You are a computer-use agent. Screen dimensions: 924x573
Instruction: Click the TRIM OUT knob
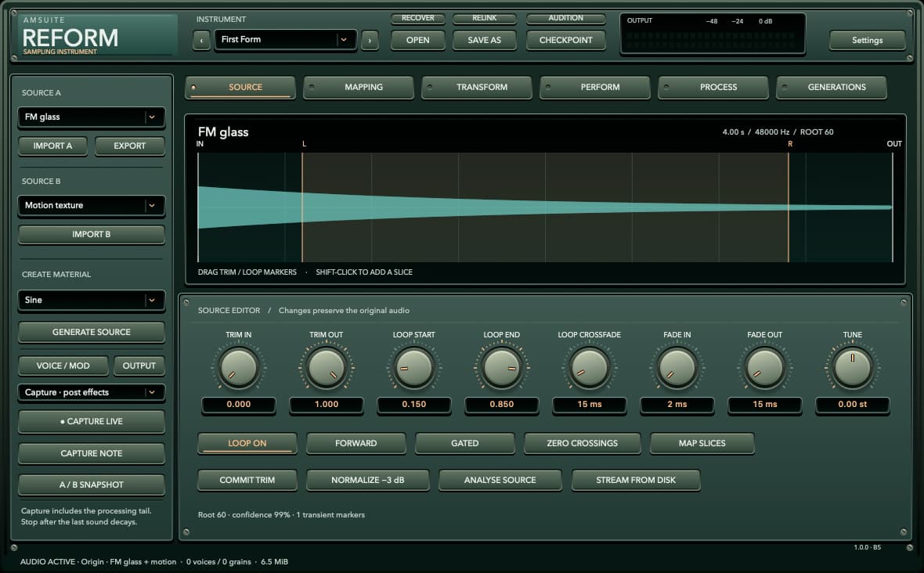point(326,367)
